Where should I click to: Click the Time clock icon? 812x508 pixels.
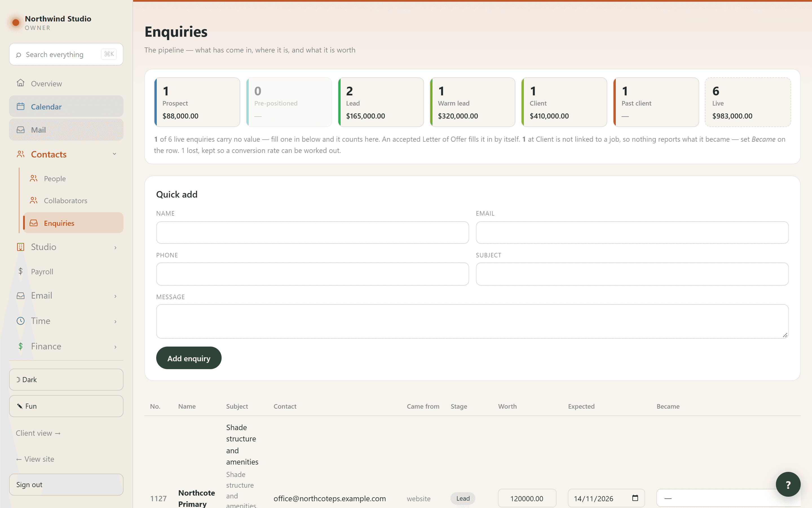[21, 321]
